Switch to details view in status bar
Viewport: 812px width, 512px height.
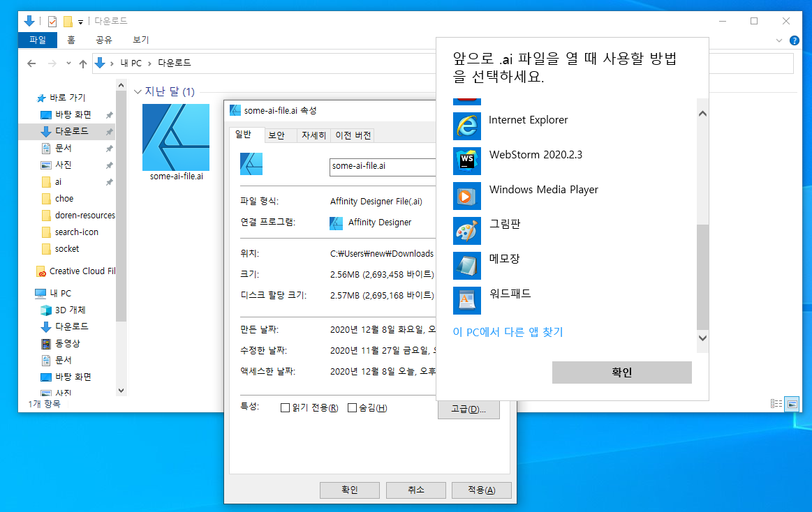[776, 403]
